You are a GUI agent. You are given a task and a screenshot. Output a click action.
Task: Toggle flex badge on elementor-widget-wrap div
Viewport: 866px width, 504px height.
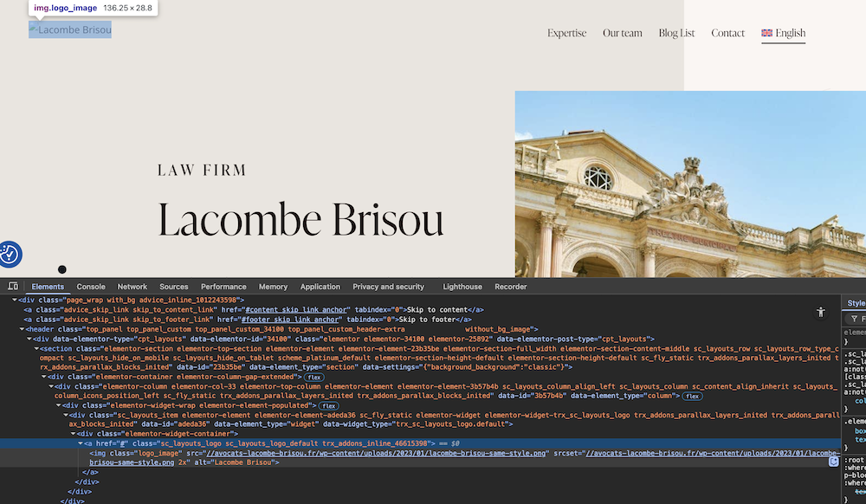coord(328,405)
